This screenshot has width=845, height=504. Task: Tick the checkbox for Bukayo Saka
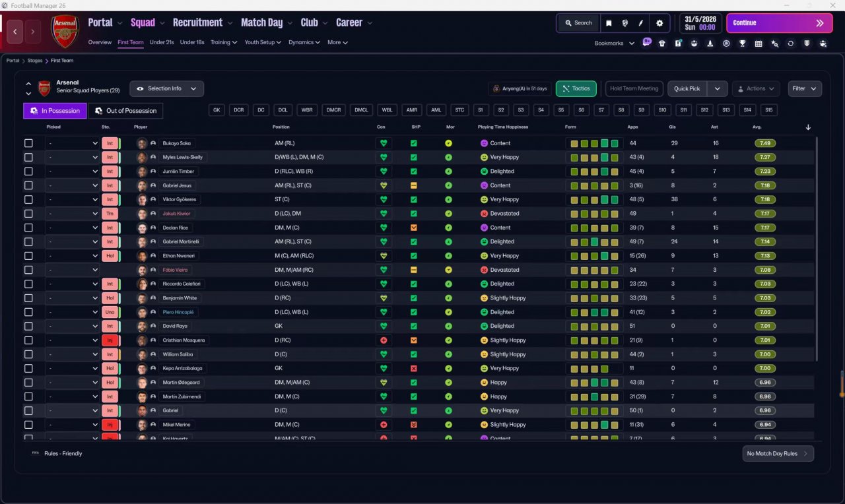point(28,143)
